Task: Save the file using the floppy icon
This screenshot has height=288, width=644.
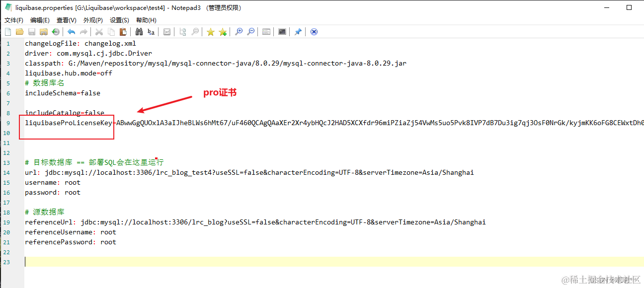Action: (32, 32)
